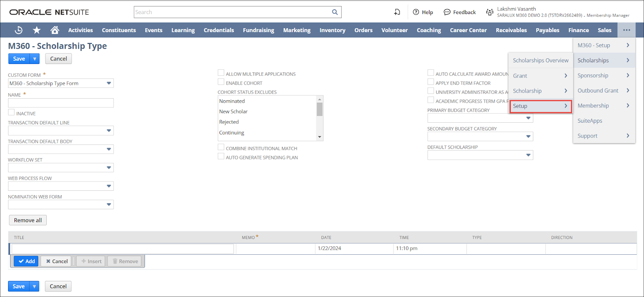Image resolution: width=644 pixels, height=297 pixels.
Task: Click into the Name input field
Action: (x=61, y=103)
